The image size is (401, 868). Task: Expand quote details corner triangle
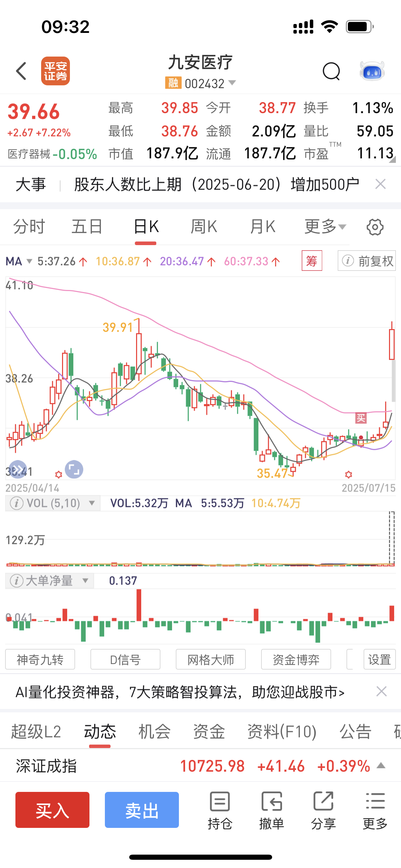point(393,159)
